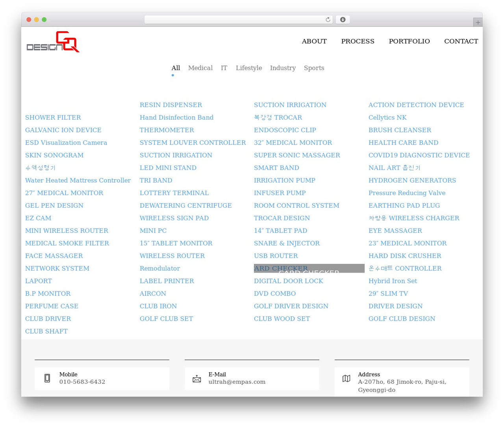Open the Remodulator link

point(160,269)
